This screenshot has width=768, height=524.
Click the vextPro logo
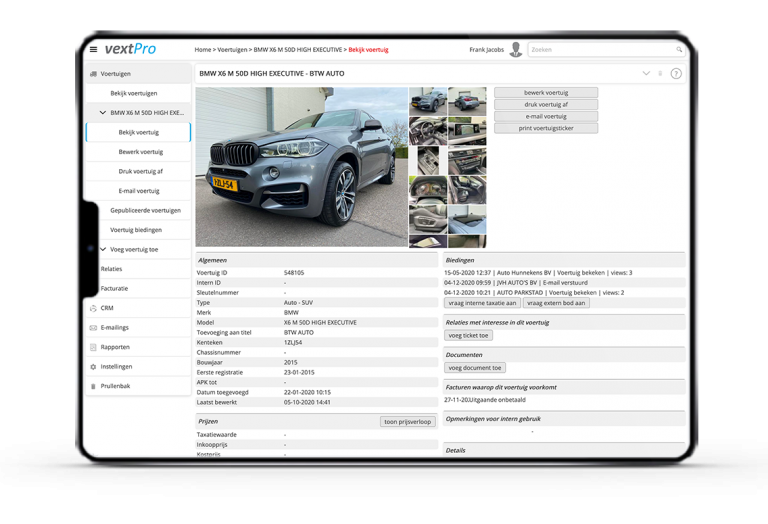pyautogui.click(x=130, y=49)
